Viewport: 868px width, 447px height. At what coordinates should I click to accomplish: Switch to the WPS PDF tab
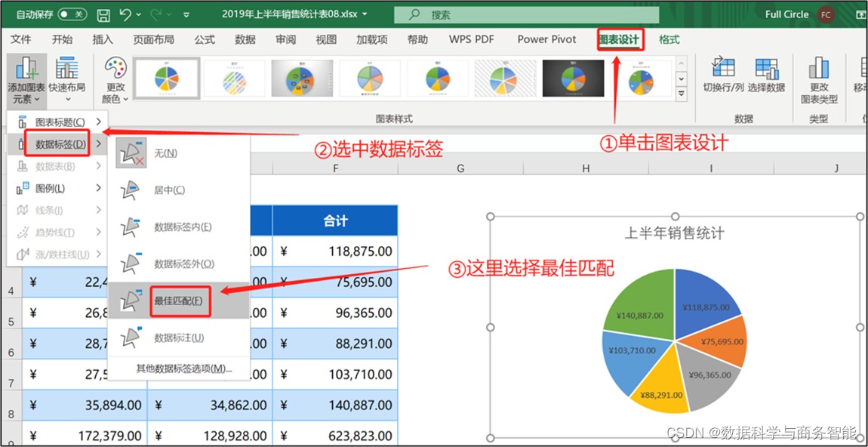[x=472, y=39]
